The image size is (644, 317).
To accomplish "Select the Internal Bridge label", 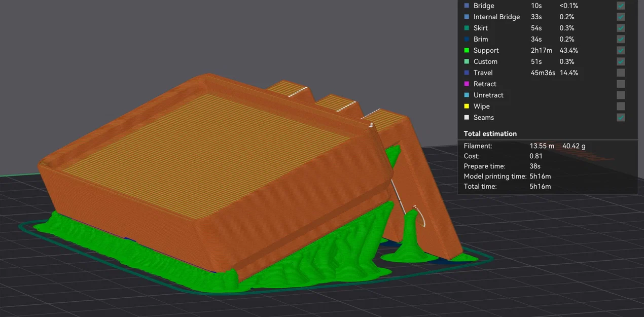I will coord(496,17).
